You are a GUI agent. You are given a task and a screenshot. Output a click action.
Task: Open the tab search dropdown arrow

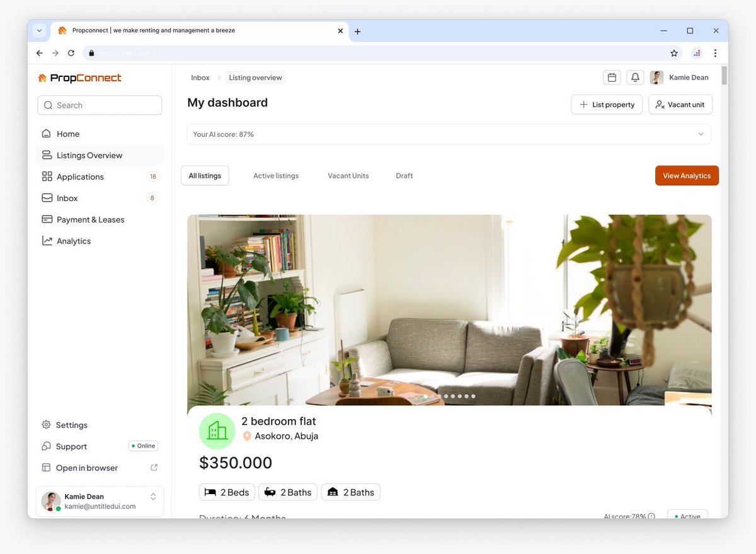pyautogui.click(x=40, y=30)
